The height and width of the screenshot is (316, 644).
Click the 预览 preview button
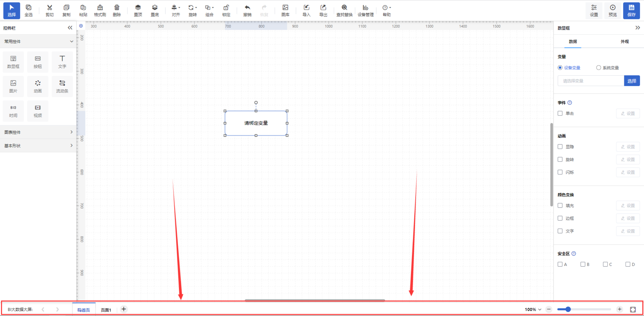[612, 11]
